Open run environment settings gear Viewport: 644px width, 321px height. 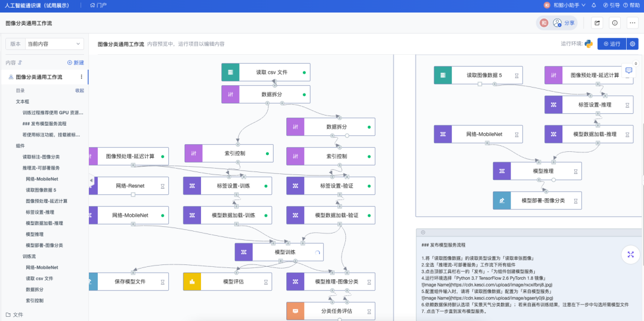point(633,44)
